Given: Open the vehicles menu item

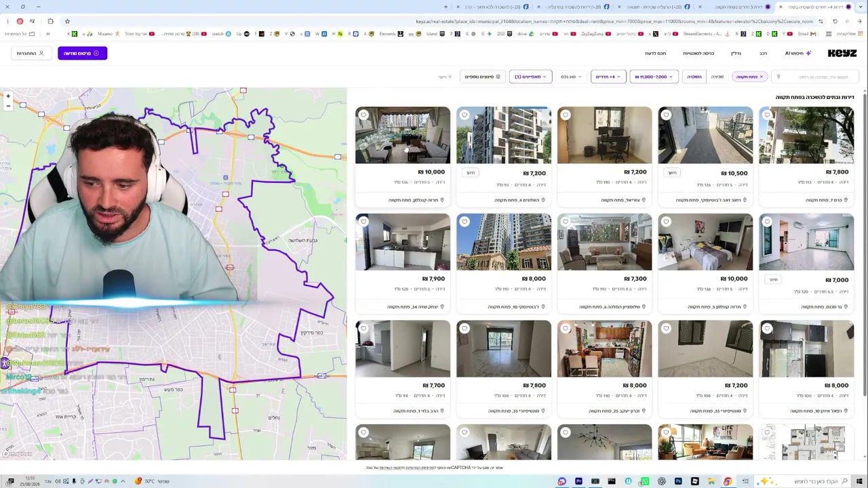Looking at the screenshot, I should tap(764, 53).
